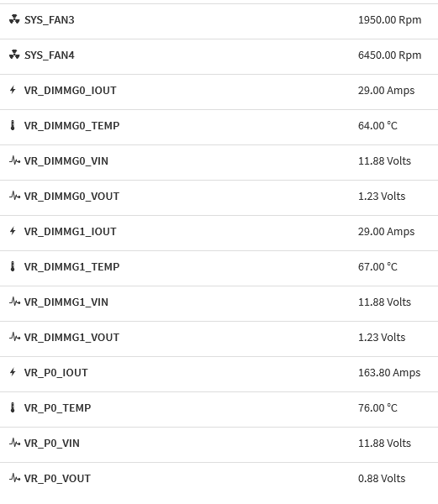Image resolution: width=438 pixels, height=504 pixels.
Task: Click the lightning bolt icon for VR_DIMMG0_IOUT
Action: point(13,90)
